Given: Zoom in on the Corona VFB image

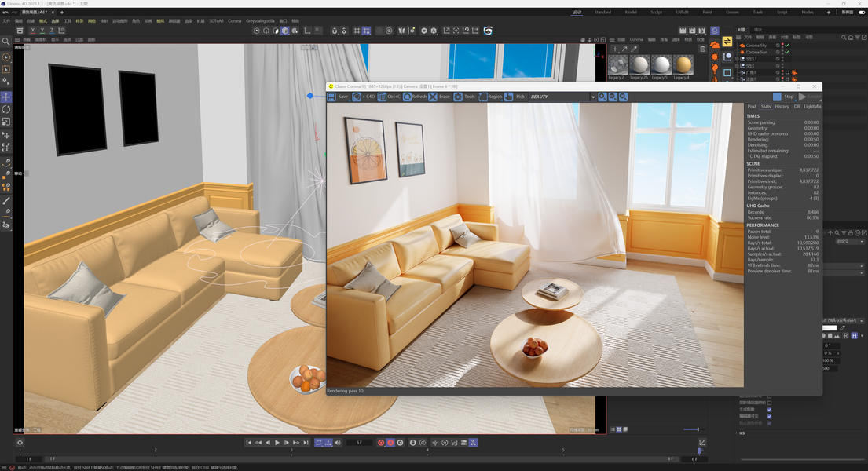Looking at the screenshot, I should coord(602,97).
